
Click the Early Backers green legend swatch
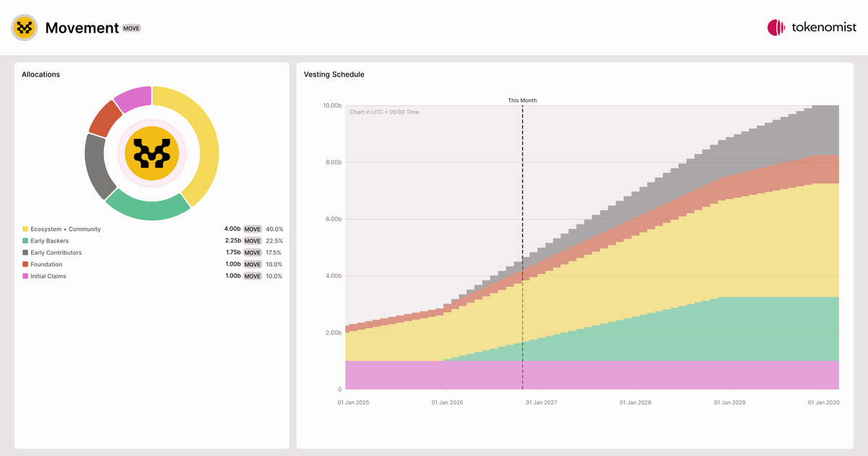click(x=25, y=241)
